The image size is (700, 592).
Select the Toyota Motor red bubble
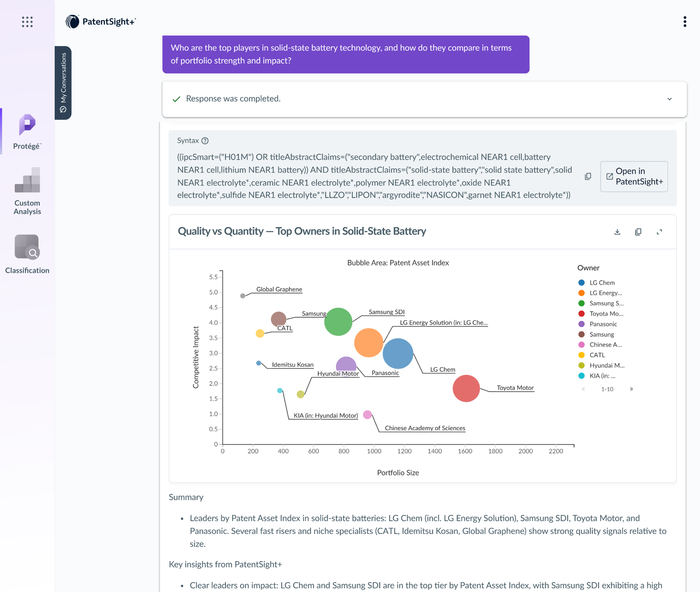tap(466, 388)
